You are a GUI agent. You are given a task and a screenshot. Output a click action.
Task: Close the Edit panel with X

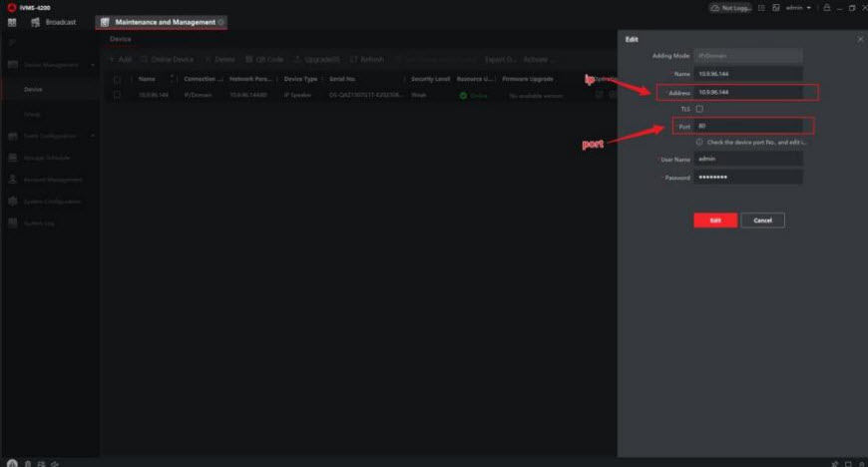pyautogui.click(x=860, y=39)
